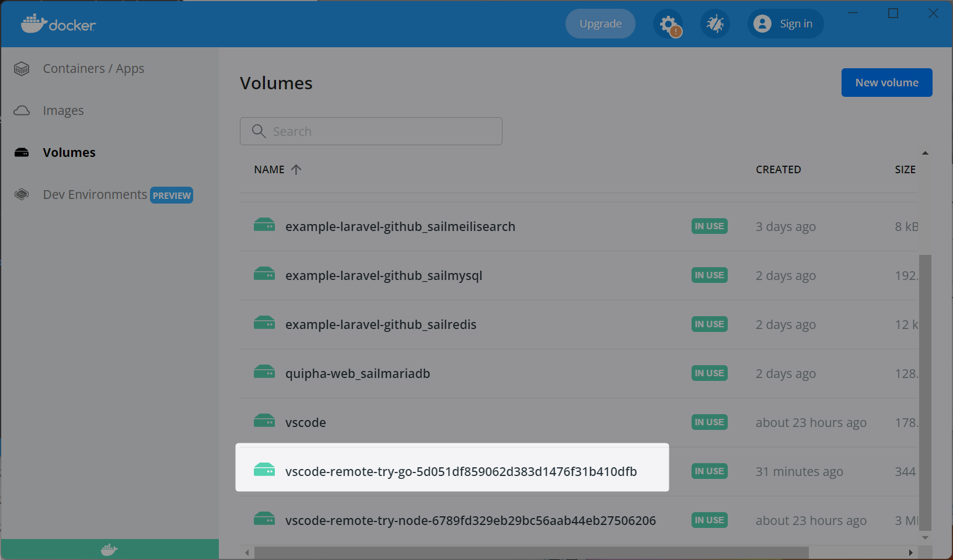Click the scroll down arrow of volumes list
Screen dimensions: 953x560
[925, 538]
